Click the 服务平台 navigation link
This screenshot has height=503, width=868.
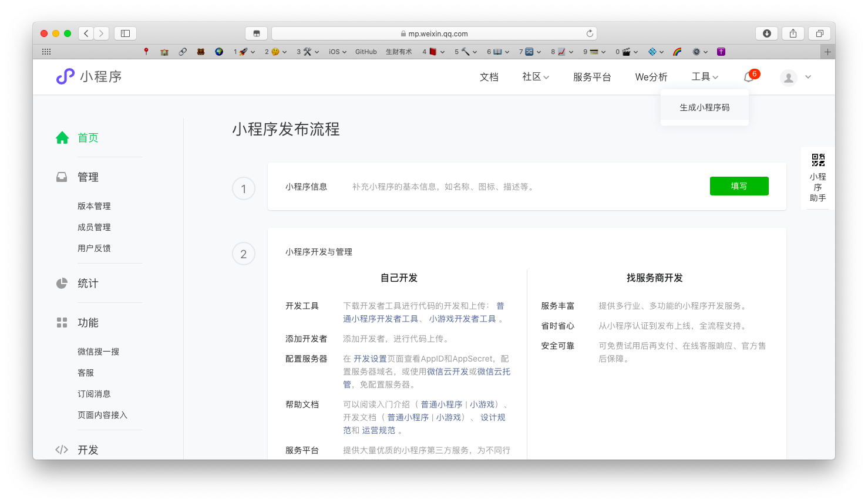coord(592,77)
